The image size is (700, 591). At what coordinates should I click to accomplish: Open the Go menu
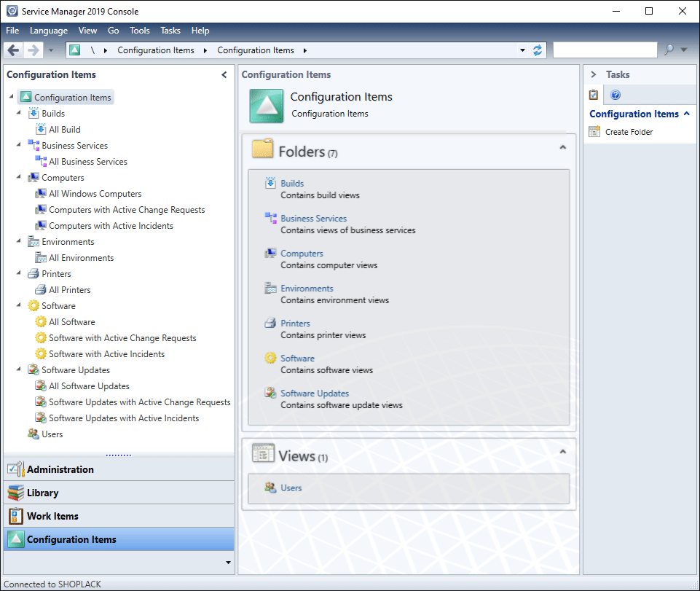coord(114,31)
